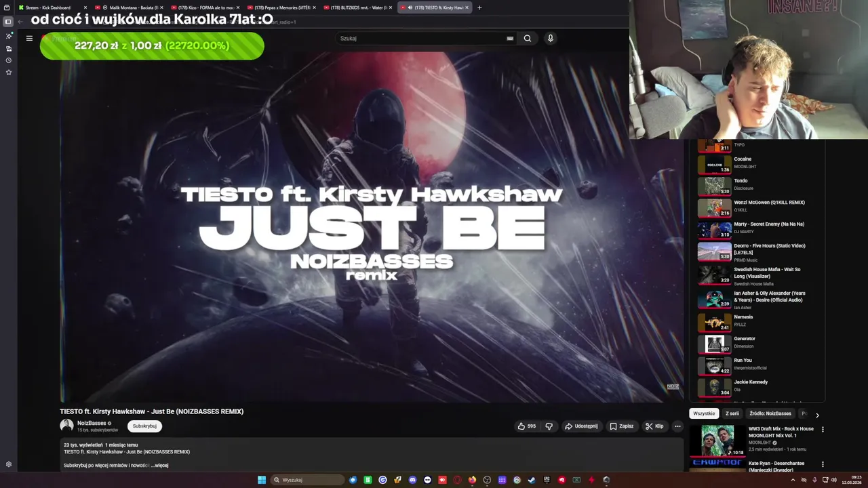Open options menu for Kate Ryan video
This screenshot has width=868, height=488.
tap(823, 464)
